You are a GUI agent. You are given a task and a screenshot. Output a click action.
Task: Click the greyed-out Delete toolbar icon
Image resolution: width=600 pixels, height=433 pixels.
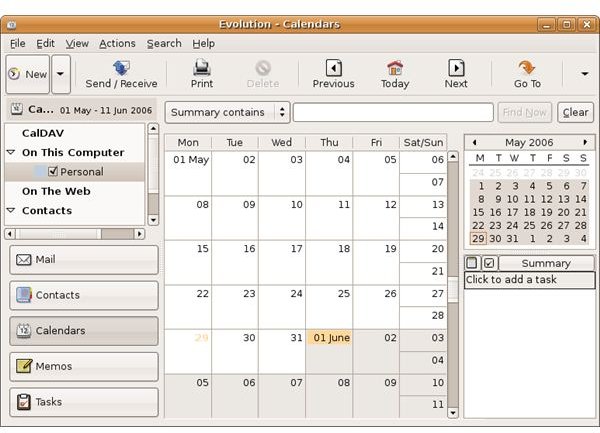pyautogui.click(x=263, y=74)
